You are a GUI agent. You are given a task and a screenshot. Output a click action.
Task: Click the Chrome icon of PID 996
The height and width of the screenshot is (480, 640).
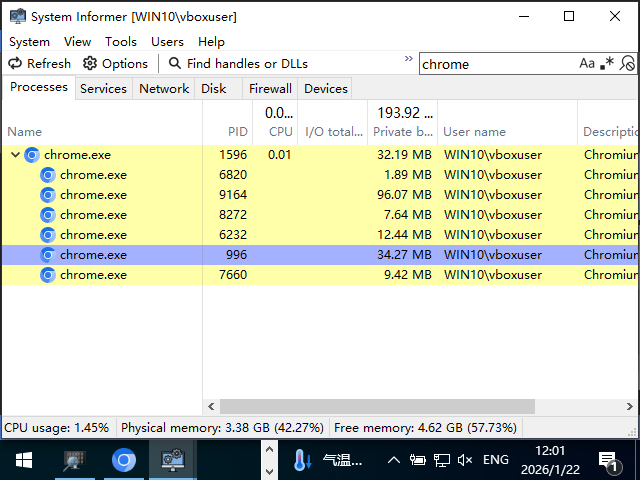coord(48,255)
